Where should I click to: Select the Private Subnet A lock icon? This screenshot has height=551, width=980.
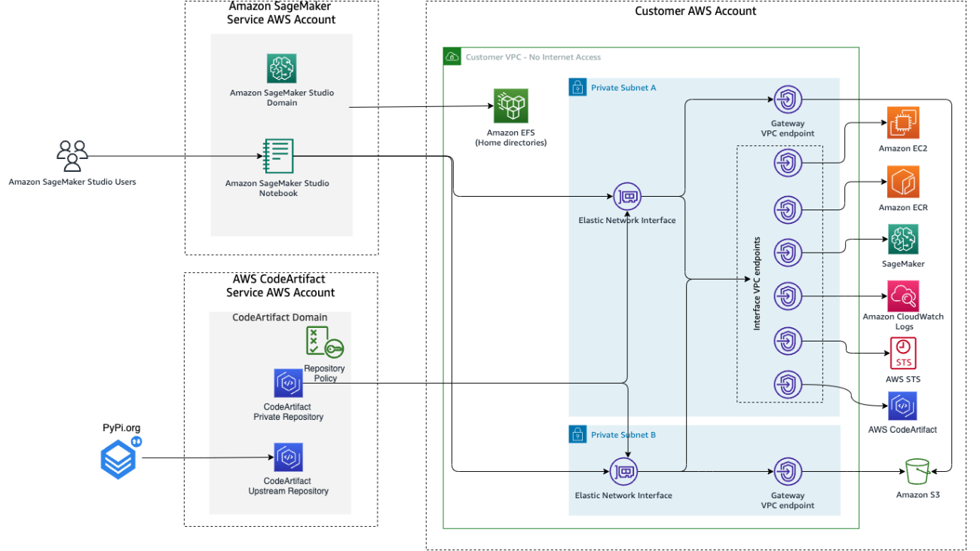click(577, 87)
